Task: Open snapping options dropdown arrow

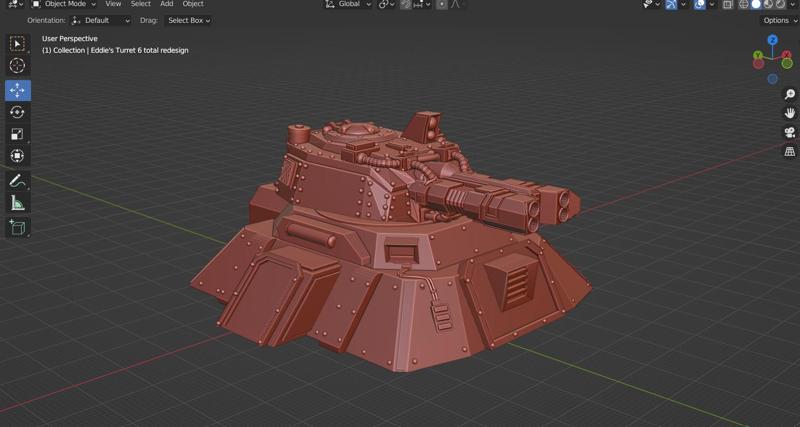Action: [428, 4]
